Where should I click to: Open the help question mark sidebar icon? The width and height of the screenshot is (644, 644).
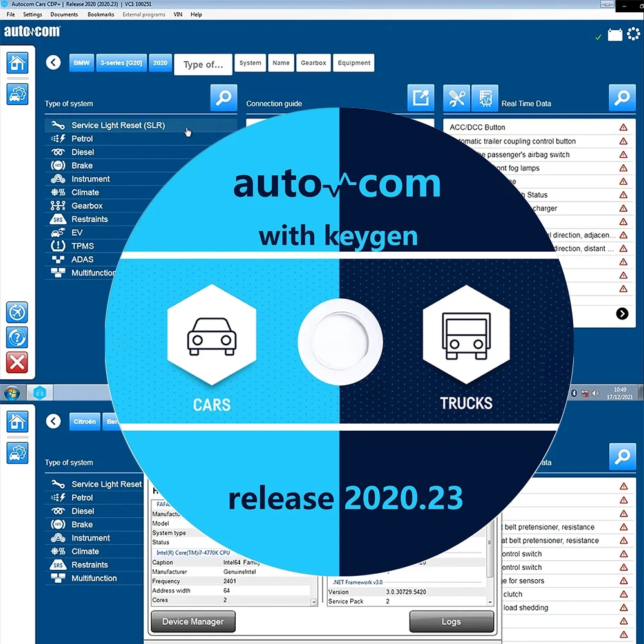tap(17, 337)
